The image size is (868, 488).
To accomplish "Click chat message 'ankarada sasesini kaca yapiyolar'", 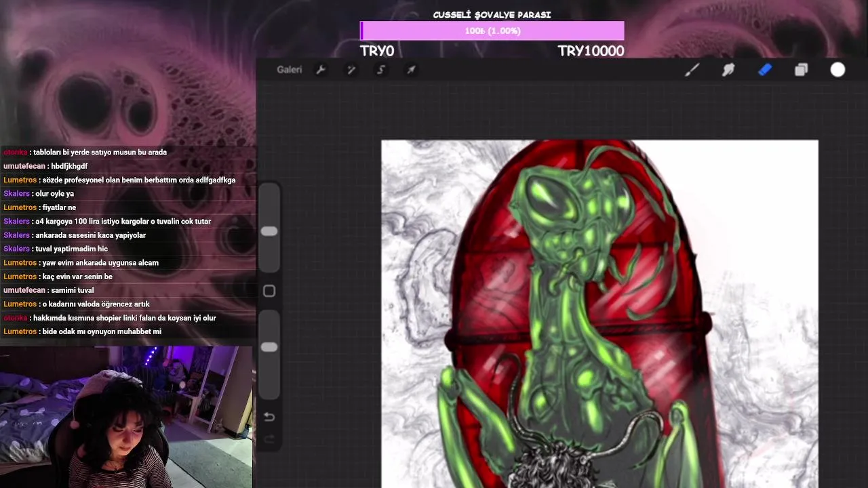I will (x=75, y=235).
